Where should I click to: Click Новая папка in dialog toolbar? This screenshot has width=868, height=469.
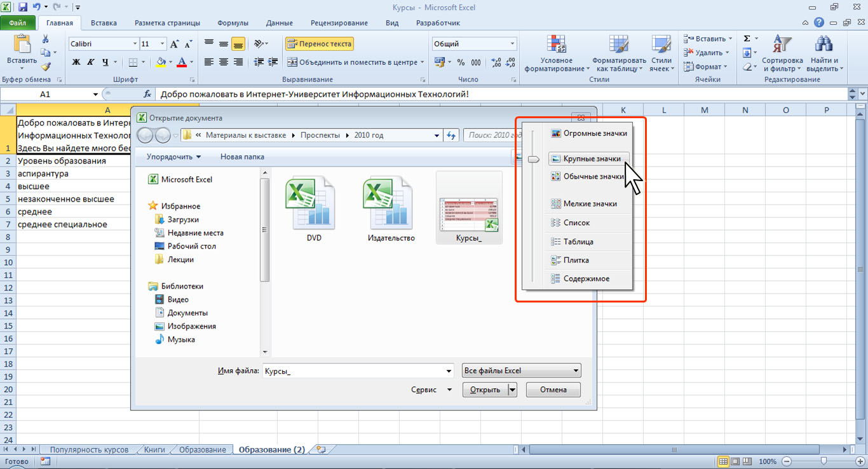click(242, 157)
